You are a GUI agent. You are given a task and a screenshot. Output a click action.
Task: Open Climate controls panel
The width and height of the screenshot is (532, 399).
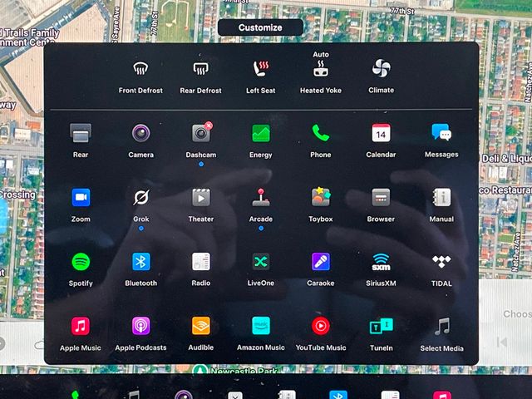(381, 69)
